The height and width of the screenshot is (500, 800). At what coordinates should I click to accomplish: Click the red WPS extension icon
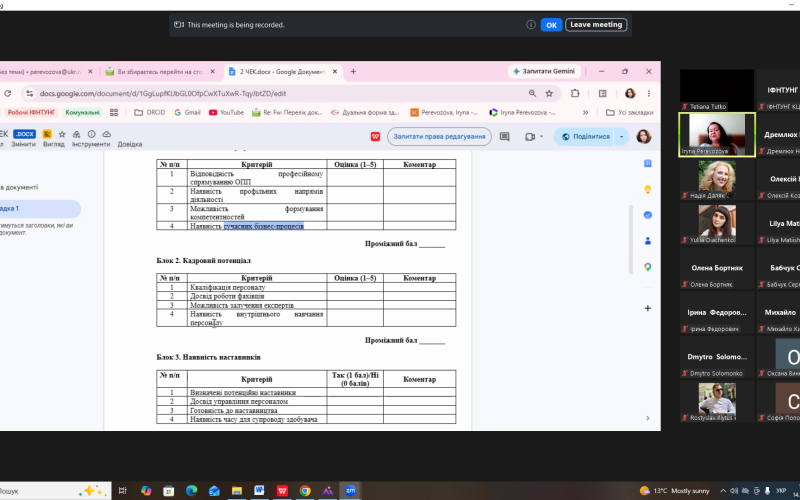376,137
